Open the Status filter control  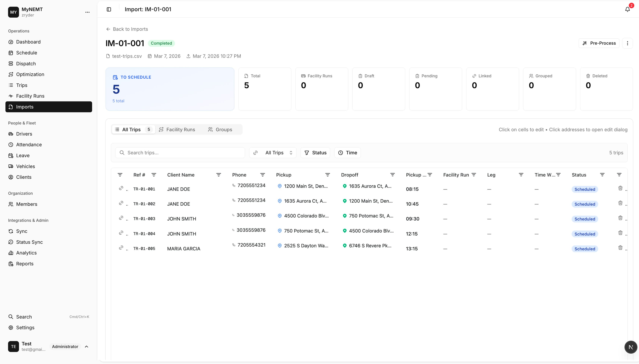pos(315,152)
